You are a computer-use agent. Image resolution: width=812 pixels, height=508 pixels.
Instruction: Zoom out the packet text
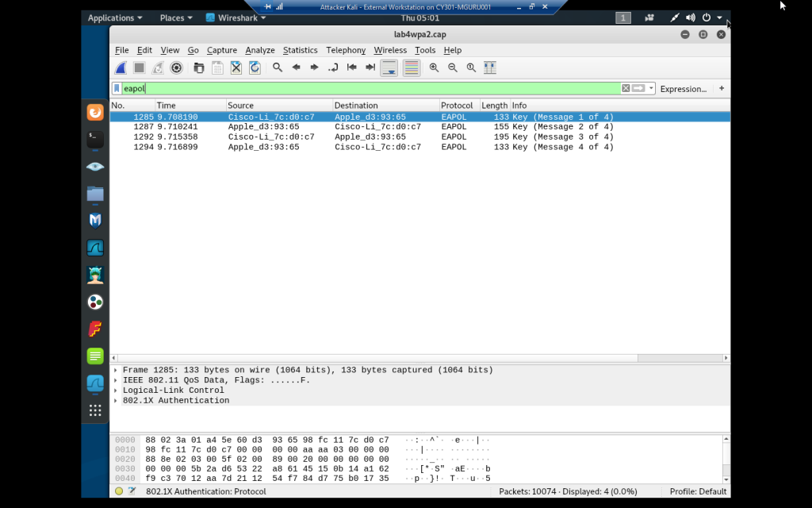pyautogui.click(x=453, y=67)
